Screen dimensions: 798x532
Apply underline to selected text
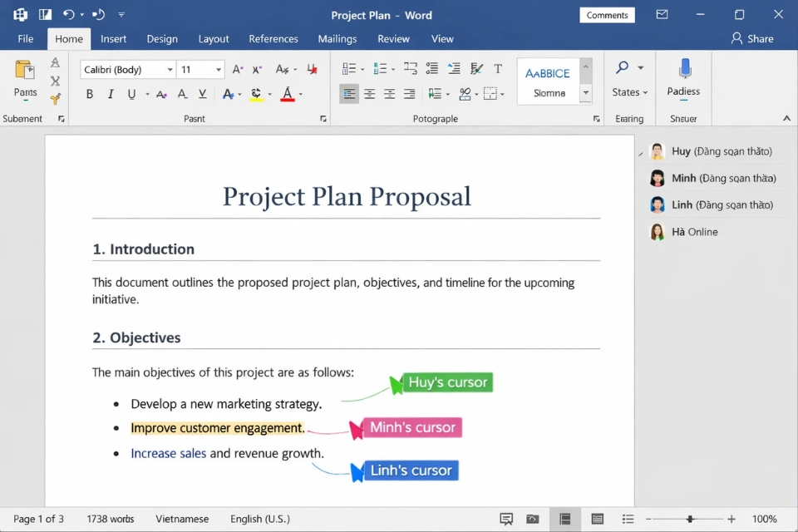coord(132,94)
